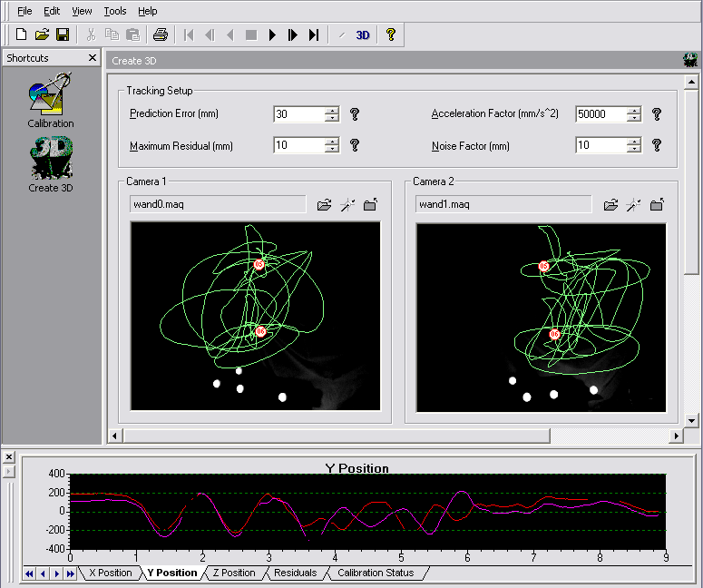This screenshot has width=703, height=588.
Task: Increase the Acceleration Factor stepper value
Action: [x=634, y=111]
